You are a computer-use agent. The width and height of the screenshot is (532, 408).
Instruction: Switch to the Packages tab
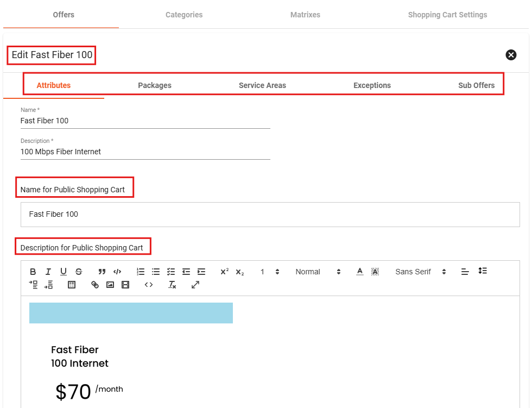pyautogui.click(x=155, y=85)
